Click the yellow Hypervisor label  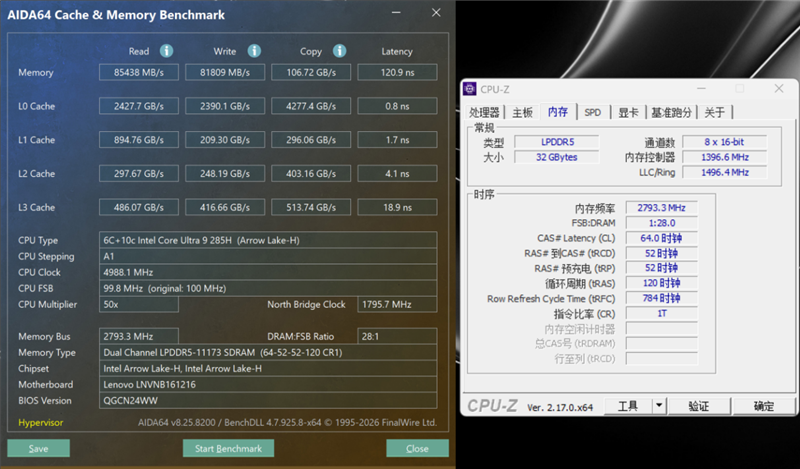point(41,423)
